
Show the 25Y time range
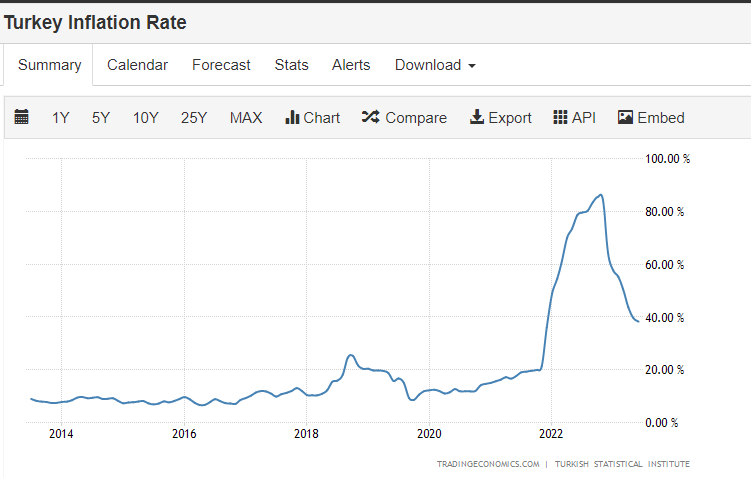point(194,117)
